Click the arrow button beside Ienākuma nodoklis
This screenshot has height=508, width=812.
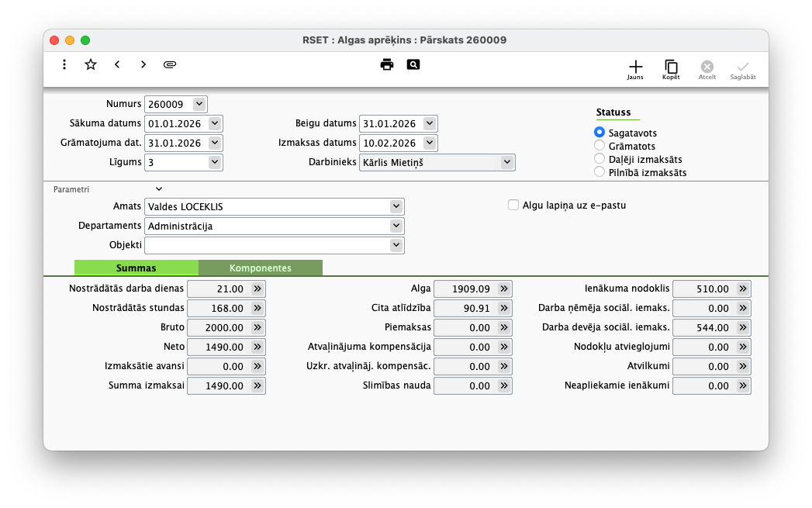743,289
